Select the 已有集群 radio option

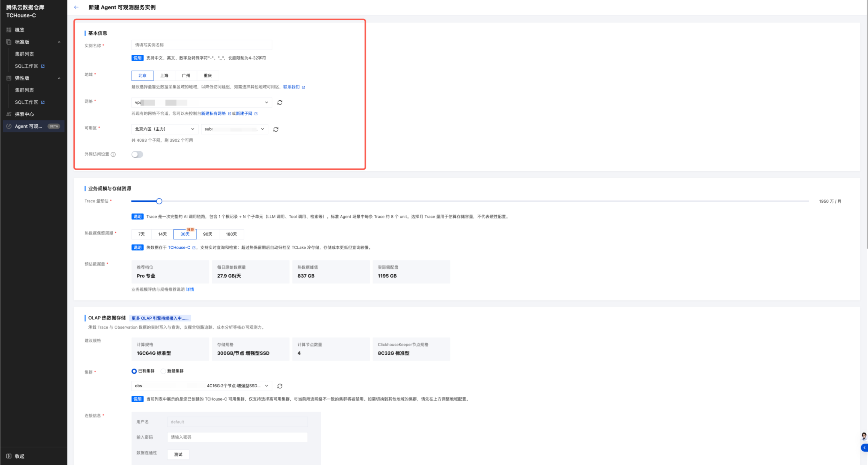tap(134, 371)
